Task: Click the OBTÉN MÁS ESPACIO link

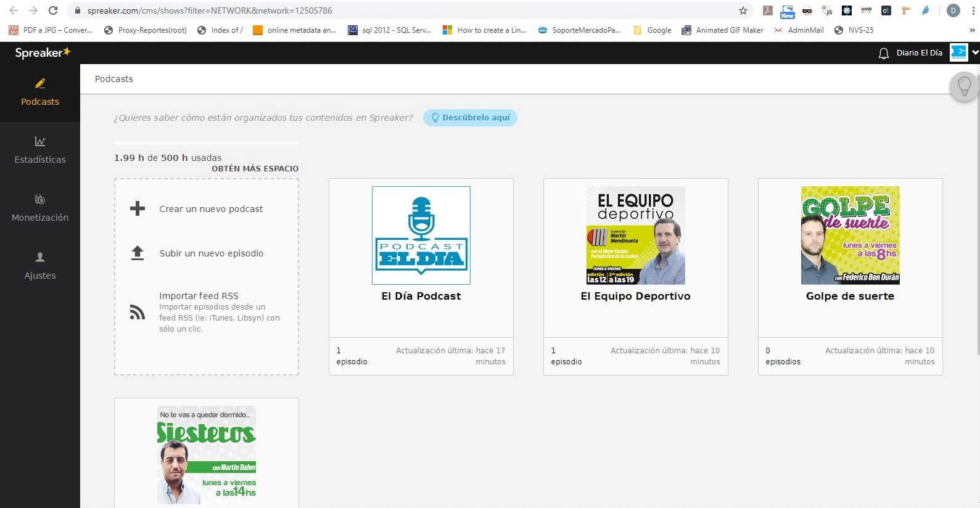Action: (255, 168)
